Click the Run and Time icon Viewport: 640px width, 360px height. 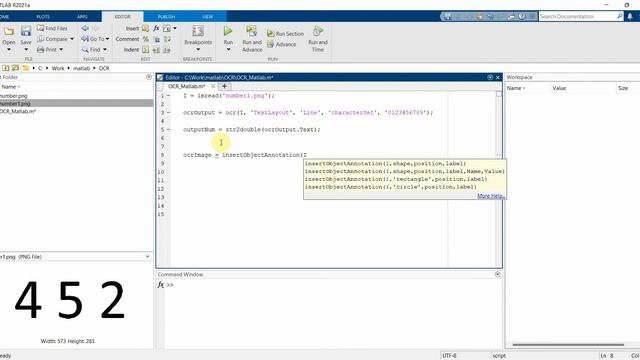pos(318,31)
